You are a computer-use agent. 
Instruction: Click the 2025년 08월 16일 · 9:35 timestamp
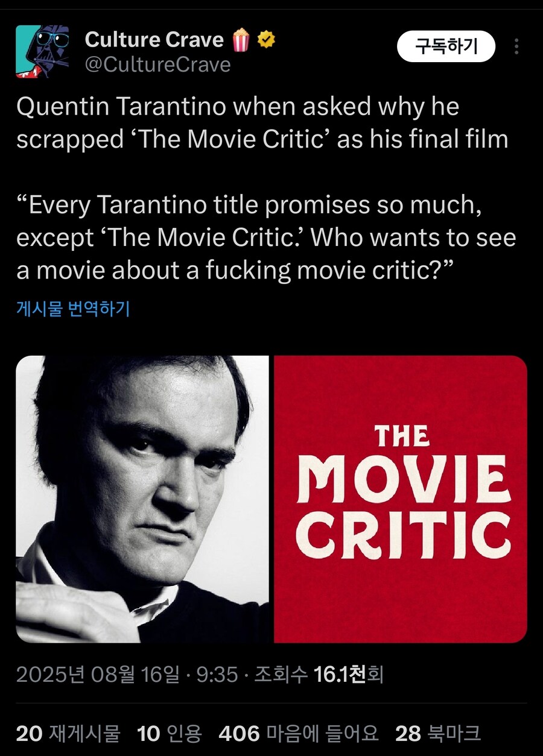[x=127, y=674]
